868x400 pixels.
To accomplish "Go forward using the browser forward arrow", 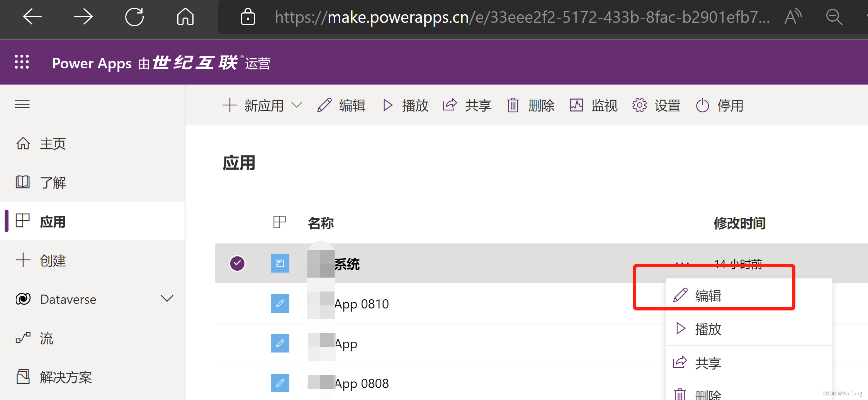I will [83, 17].
